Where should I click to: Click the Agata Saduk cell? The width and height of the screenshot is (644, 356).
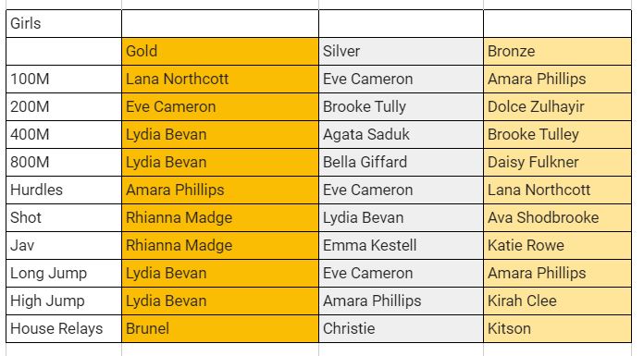[x=402, y=134]
